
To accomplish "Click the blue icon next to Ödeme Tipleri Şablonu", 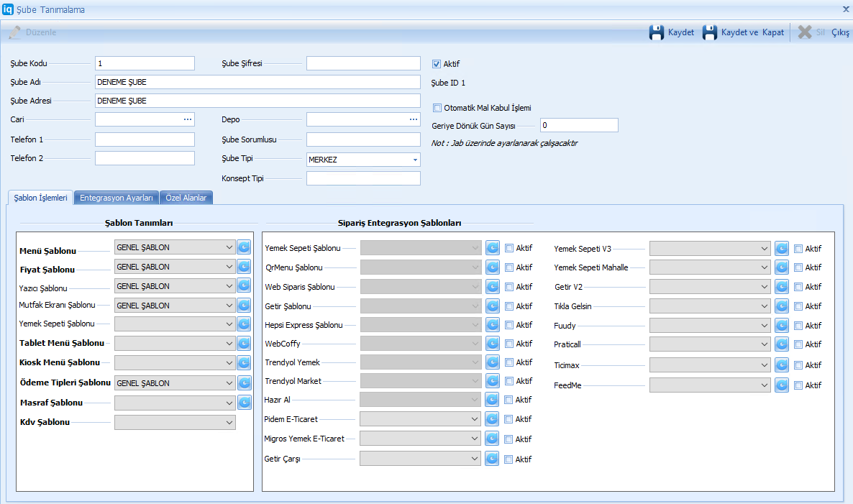I will pyautogui.click(x=244, y=383).
